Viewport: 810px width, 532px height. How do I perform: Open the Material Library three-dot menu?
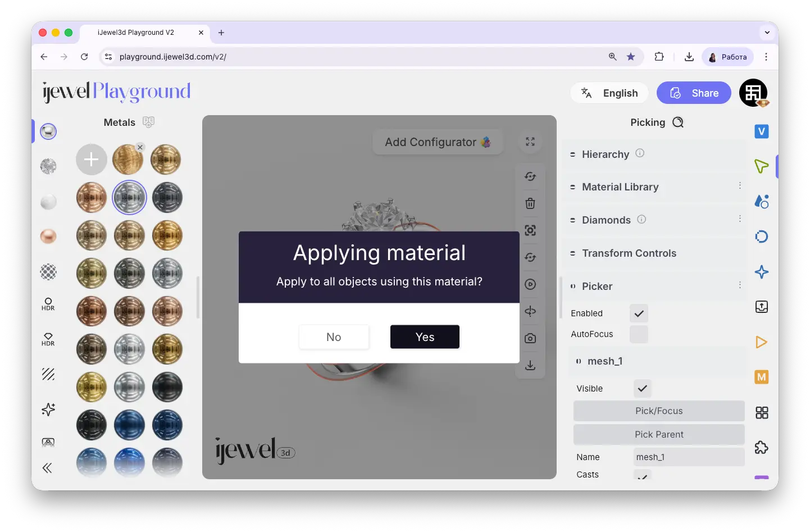coord(740,185)
